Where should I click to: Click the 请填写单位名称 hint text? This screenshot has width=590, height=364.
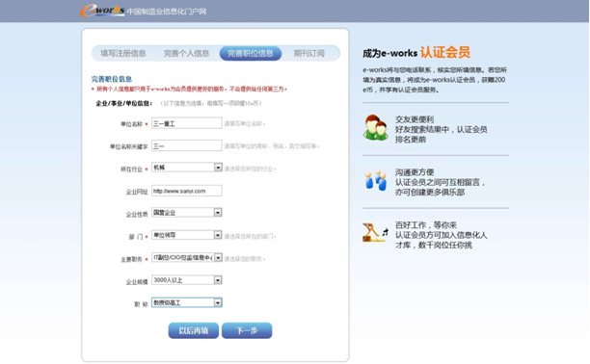[x=245, y=123]
